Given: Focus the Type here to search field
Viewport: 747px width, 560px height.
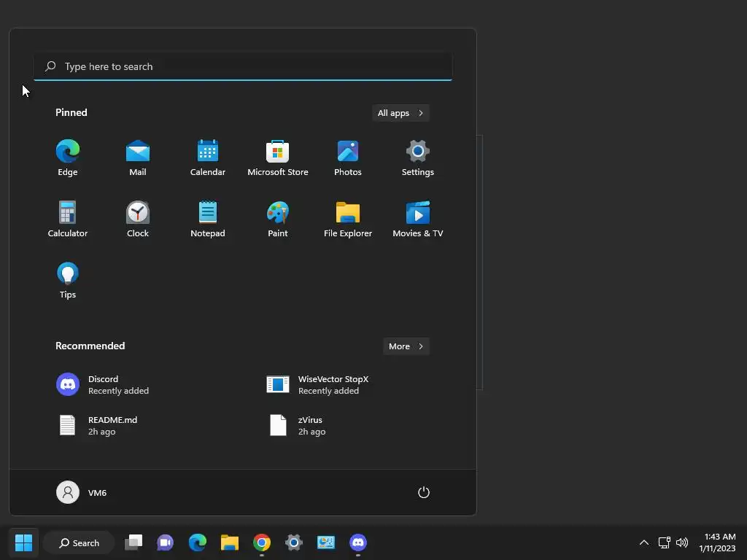Looking at the screenshot, I should (243, 66).
